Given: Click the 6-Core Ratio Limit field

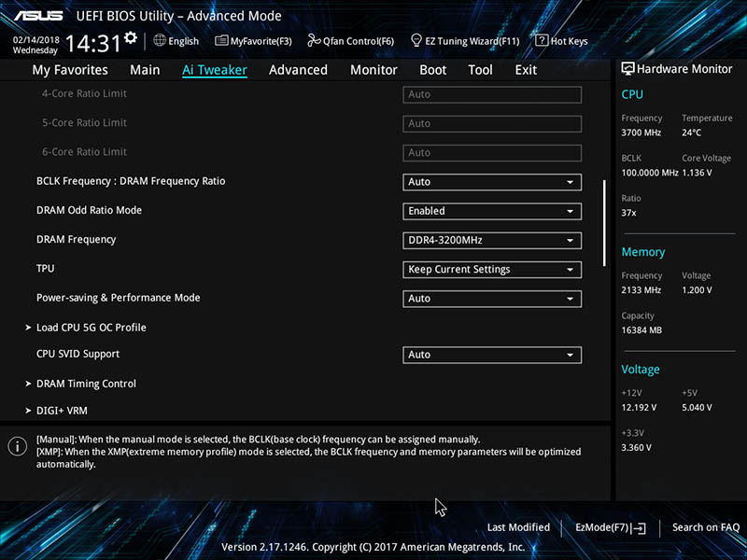Looking at the screenshot, I should [492, 153].
